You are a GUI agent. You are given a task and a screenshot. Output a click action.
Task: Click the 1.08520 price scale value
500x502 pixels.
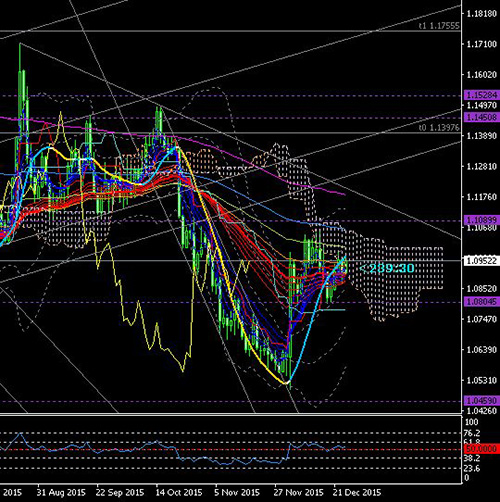[482, 289]
